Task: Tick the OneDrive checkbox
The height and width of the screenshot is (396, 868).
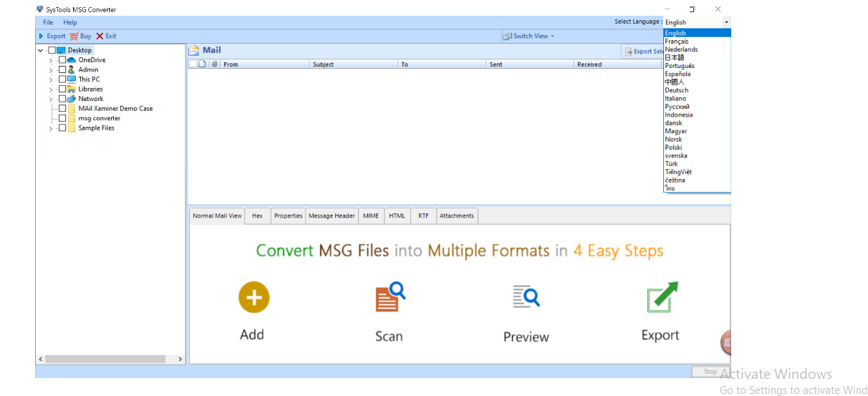Action: click(x=62, y=60)
